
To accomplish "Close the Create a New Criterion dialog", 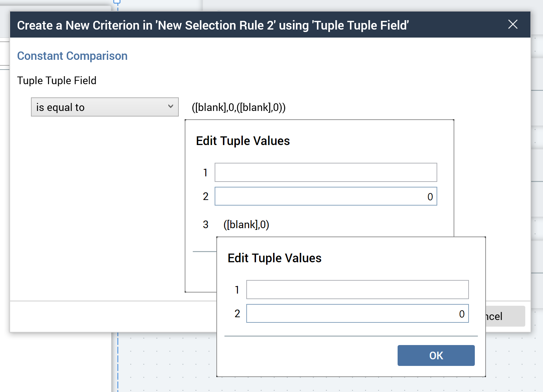I will (513, 24).
